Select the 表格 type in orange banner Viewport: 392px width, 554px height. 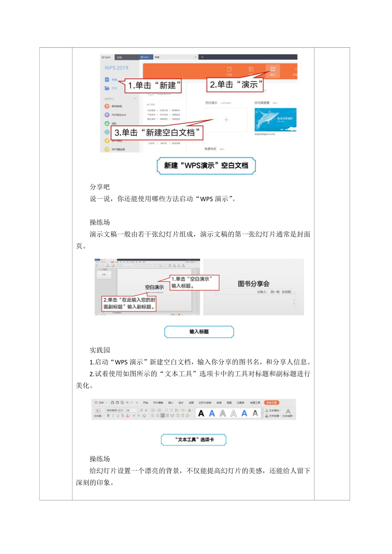(251, 71)
